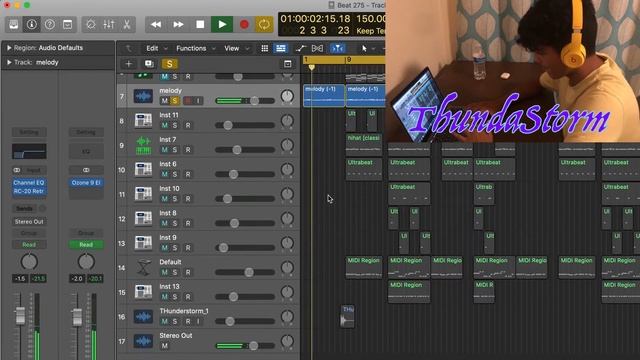Expand the Track: melody disclosure triangle
Screen dimensions: 640x360
(x=9, y=62)
